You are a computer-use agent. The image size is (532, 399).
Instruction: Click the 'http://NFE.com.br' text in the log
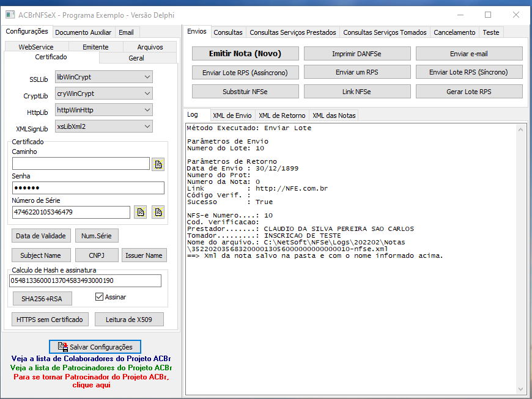(x=292, y=188)
